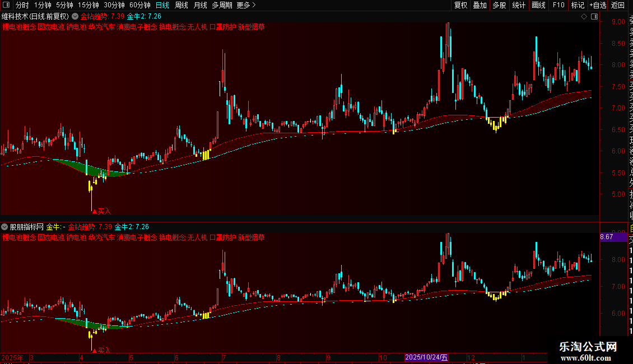Select the 60分钟 period tab
This screenshot has height=364, width=633.
[140, 5]
